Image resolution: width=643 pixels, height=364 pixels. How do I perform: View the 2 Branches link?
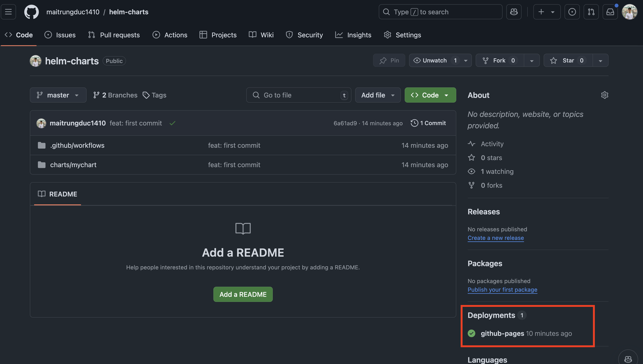pyautogui.click(x=115, y=95)
